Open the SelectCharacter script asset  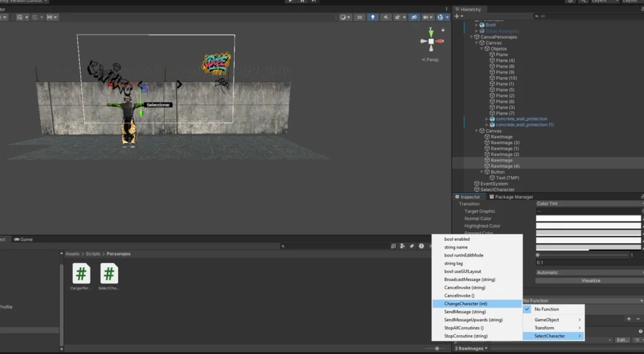[109, 274]
